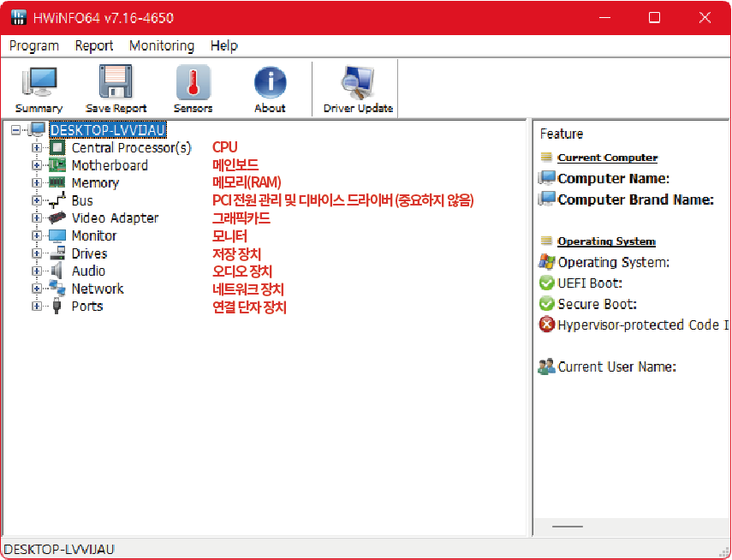Click the Network computers icon
732x560 pixels.
coord(57,288)
